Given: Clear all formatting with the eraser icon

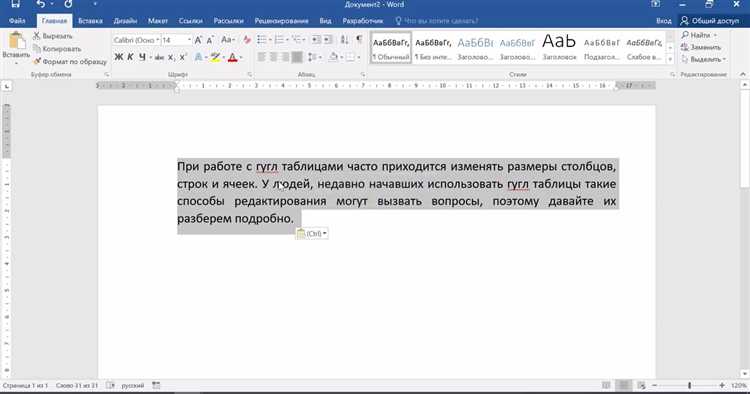Looking at the screenshot, I should (x=247, y=40).
